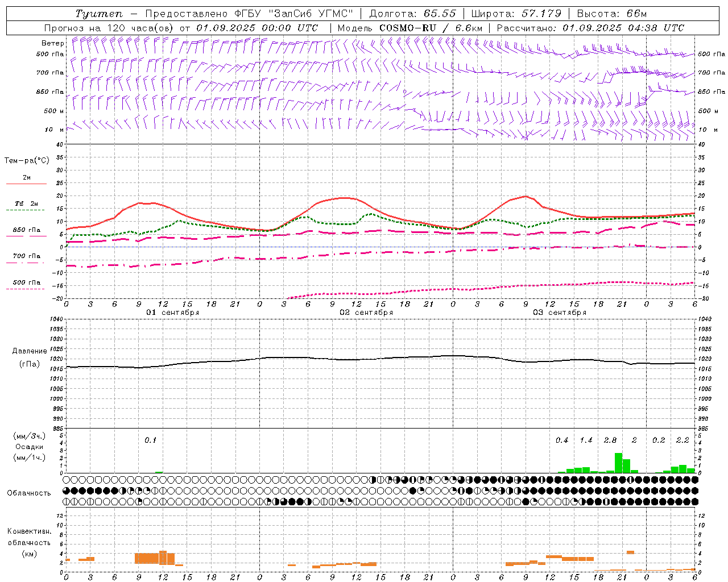This screenshot has height=582, width=728.
Task: Click the "02 сентября" date label
Action: 366,313
